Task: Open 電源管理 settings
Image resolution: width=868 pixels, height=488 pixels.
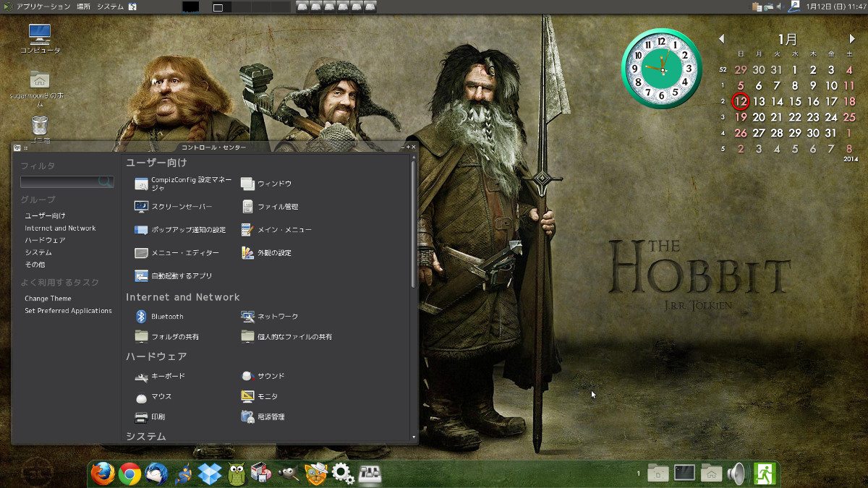Action: coord(263,417)
